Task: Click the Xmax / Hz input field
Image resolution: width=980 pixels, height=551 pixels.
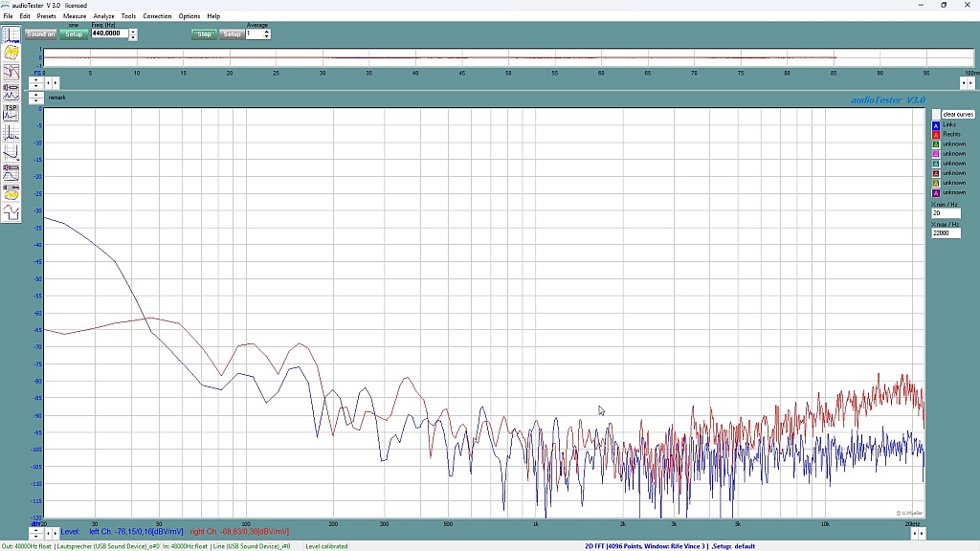Action: click(946, 233)
